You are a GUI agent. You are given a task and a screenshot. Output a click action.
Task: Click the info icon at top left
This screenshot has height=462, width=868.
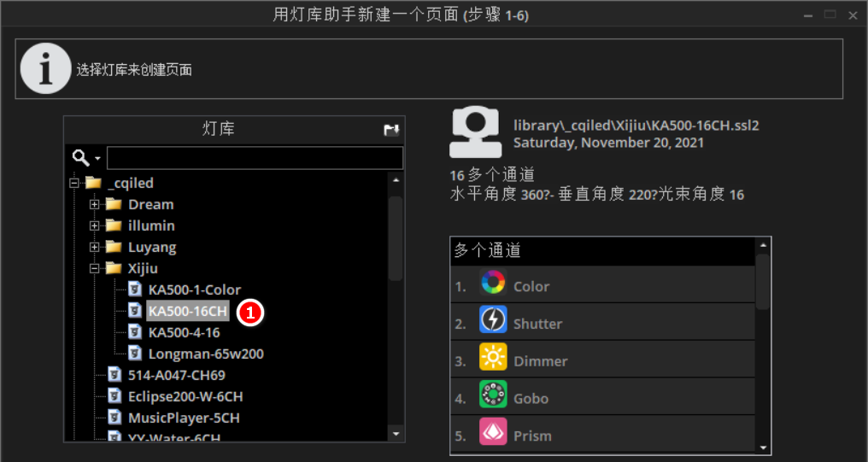pyautogui.click(x=44, y=68)
